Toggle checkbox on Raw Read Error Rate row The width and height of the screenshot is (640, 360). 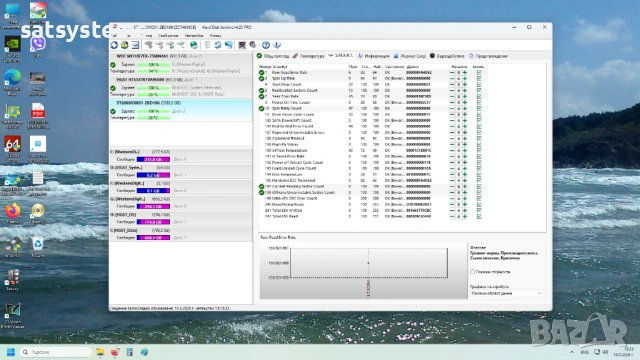pyautogui.click(x=479, y=72)
